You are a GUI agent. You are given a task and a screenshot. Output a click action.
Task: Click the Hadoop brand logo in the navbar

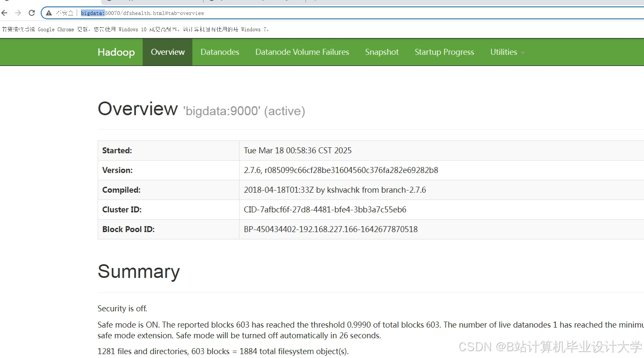(116, 52)
